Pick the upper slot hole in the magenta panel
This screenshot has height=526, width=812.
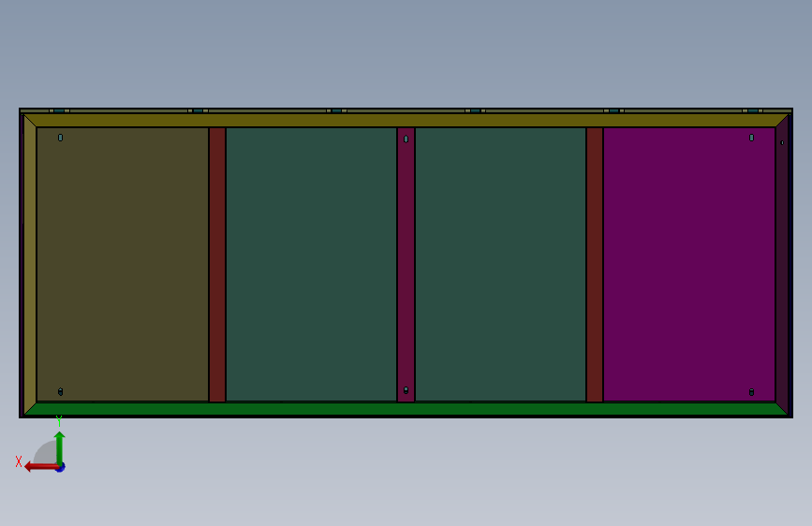[x=751, y=138]
